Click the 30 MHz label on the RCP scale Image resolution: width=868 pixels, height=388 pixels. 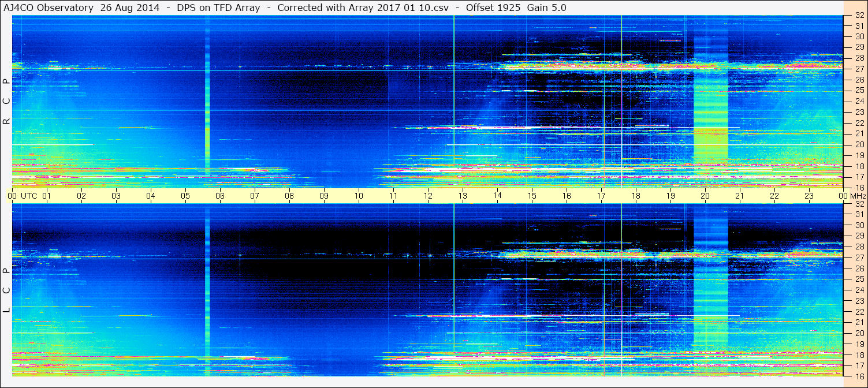pyautogui.click(x=859, y=36)
